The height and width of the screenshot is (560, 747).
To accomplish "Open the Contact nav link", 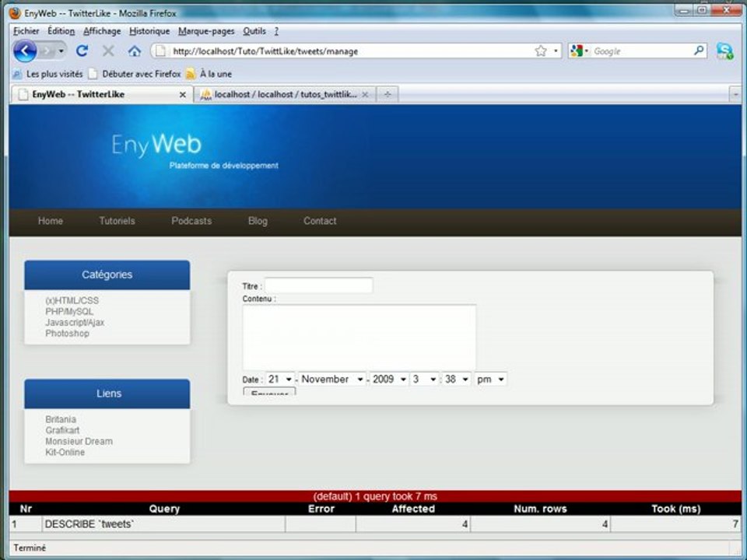I will tap(320, 221).
